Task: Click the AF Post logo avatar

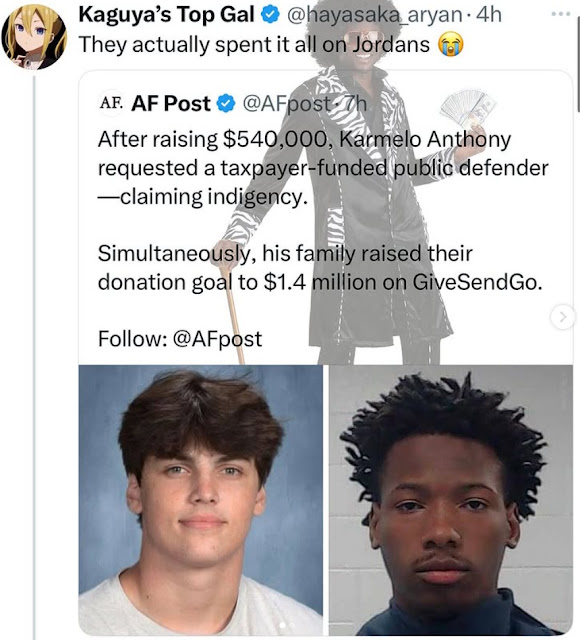Action: coord(111,103)
